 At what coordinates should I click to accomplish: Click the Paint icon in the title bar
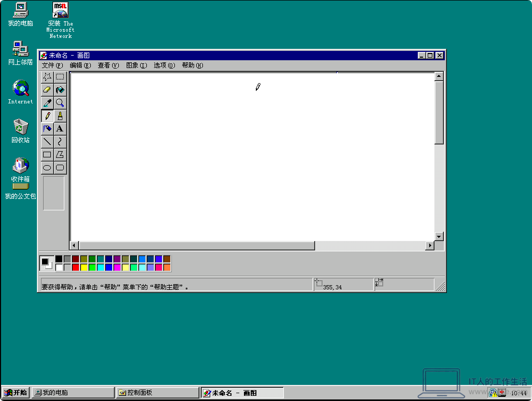(x=44, y=56)
